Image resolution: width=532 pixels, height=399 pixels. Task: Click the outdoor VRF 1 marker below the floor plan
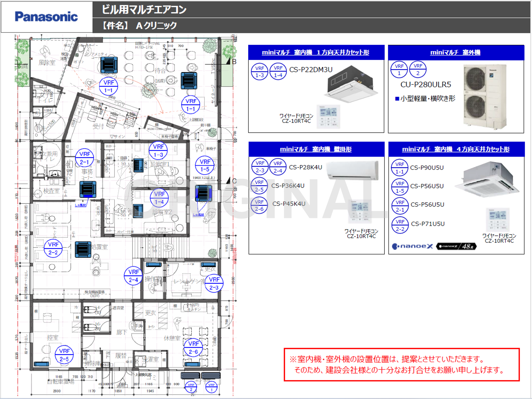[211, 387]
